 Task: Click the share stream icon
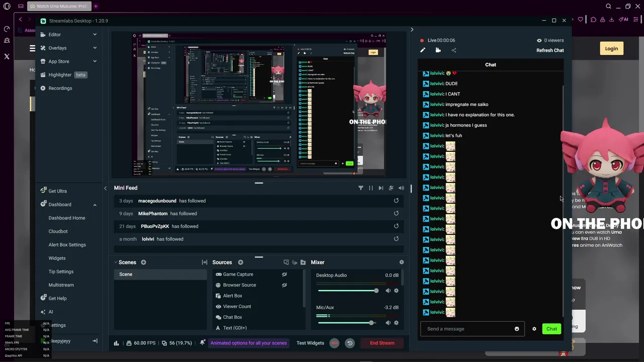click(x=454, y=50)
